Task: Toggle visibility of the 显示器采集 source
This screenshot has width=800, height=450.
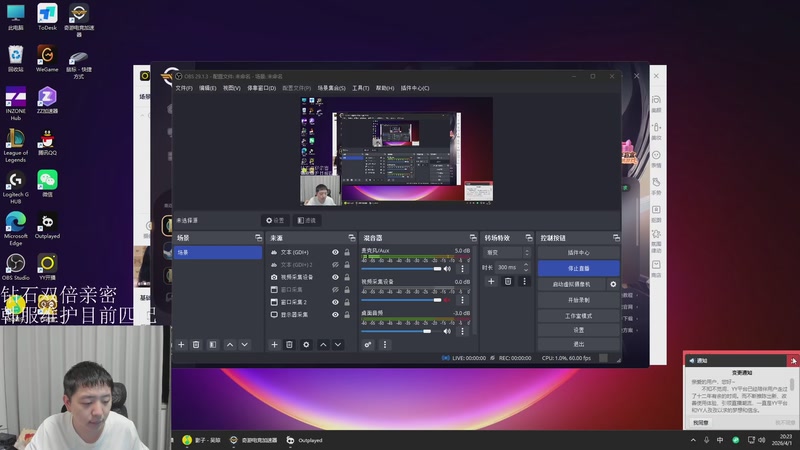Action: click(336, 314)
